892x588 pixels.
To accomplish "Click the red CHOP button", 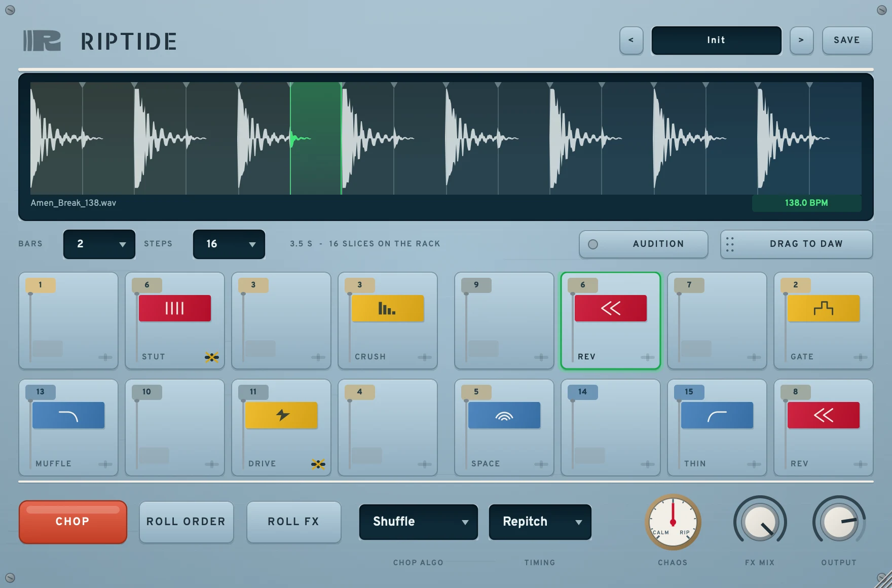I will (x=73, y=522).
